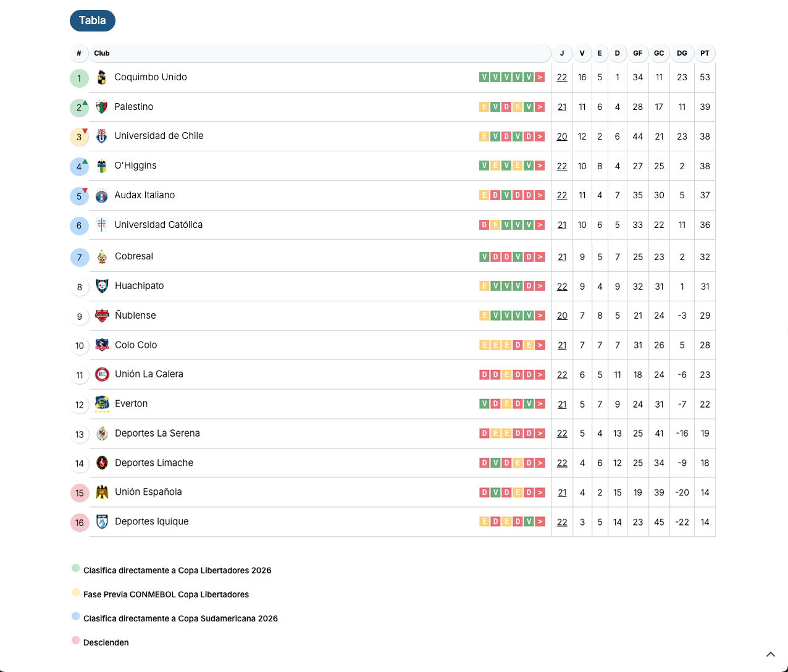Open Ñublense's matches played link 20
Screen dimensions: 788x672
click(562, 316)
